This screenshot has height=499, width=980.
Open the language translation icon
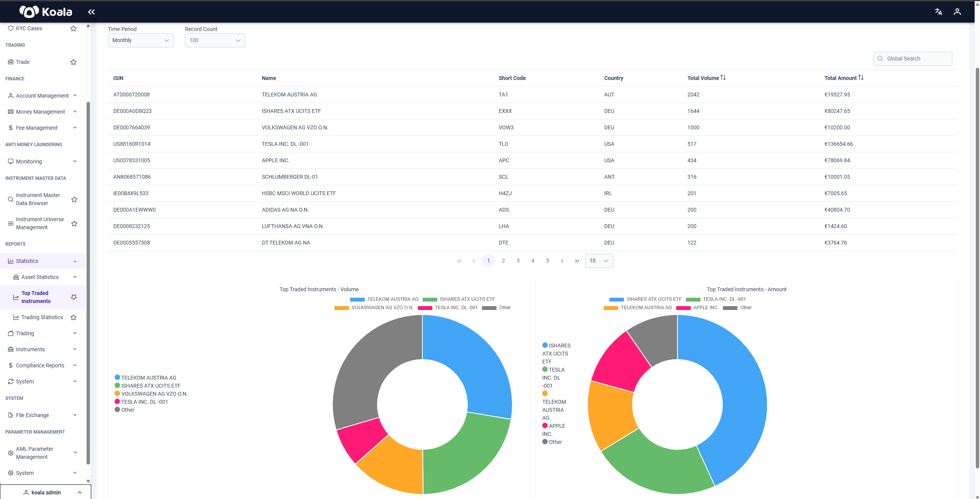pos(938,12)
